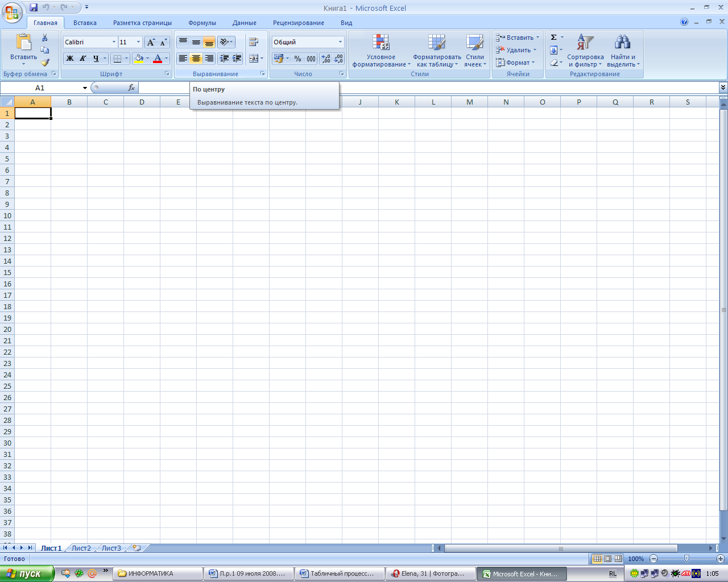The width and height of the screenshot is (728, 582).
Task: Increase indent in alignment group
Action: point(237,58)
